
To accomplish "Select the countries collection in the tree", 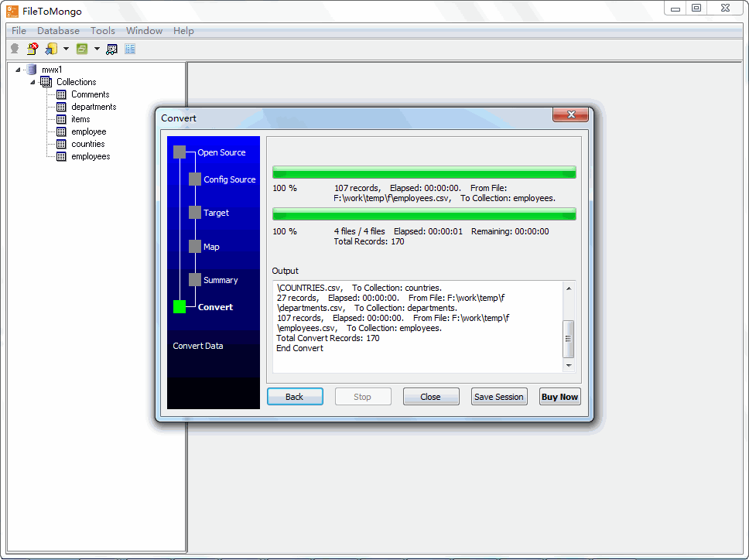I will click(x=87, y=144).
